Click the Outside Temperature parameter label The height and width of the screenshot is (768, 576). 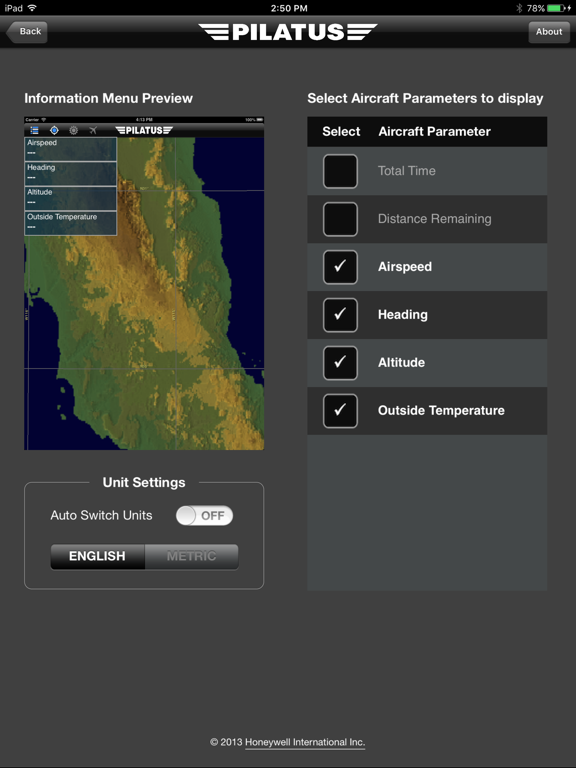(x=441, y=410)
